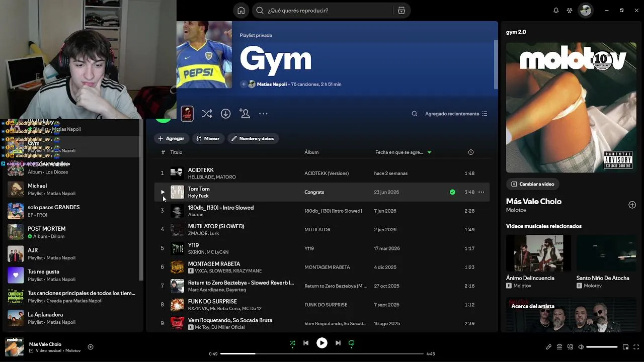This screenshot has height=362, width=644.
Task: Open POST MORTEM album in library
Action: 73,232
